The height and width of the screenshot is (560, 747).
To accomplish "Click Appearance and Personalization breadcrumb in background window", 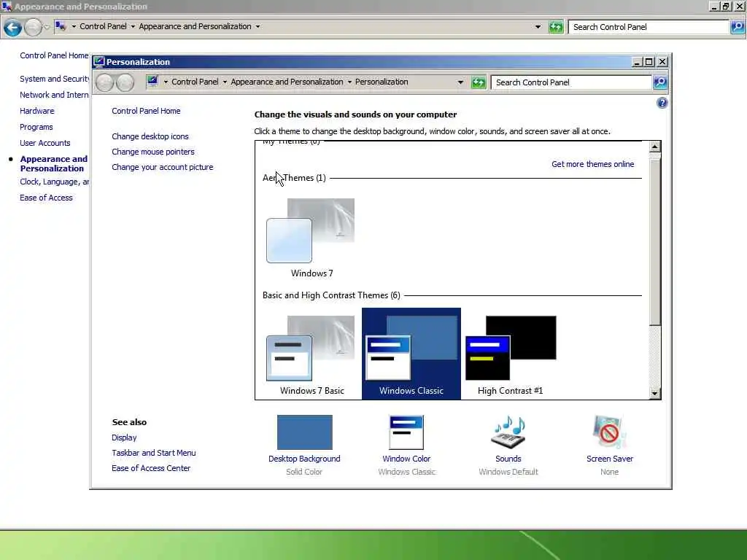I will click(x=195, y=27).
